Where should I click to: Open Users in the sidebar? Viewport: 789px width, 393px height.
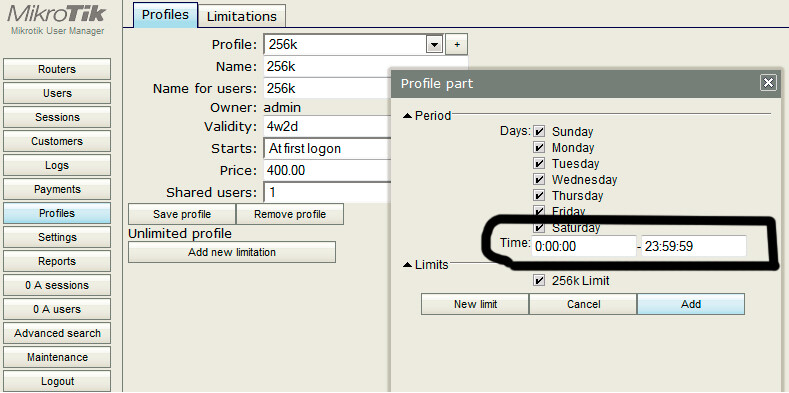coord(57,93)
